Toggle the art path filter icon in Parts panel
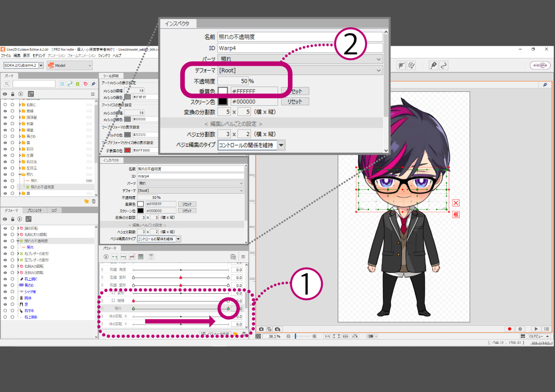This screenshot has height=392, width=555. pos(70,84)
